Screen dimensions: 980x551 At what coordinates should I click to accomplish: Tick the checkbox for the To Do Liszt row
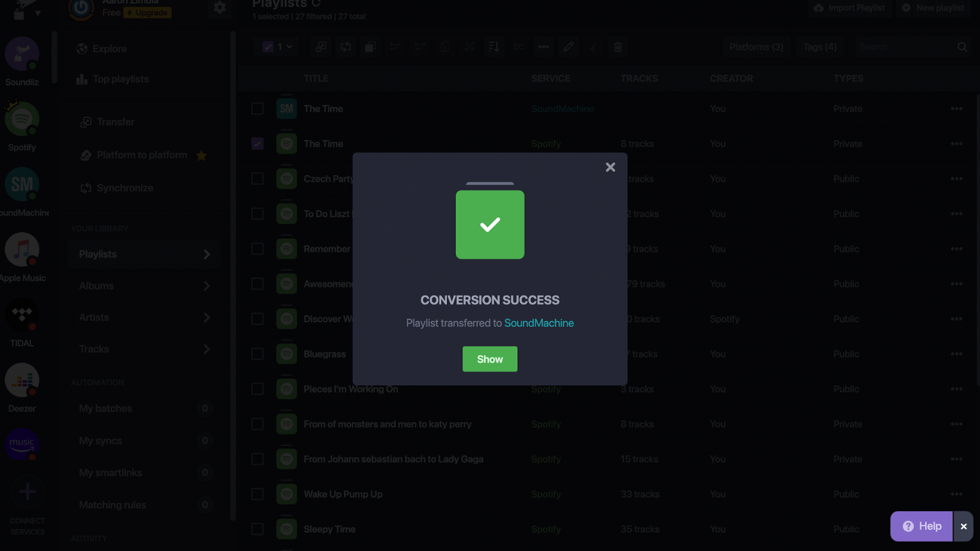click(x=257, y=214)
